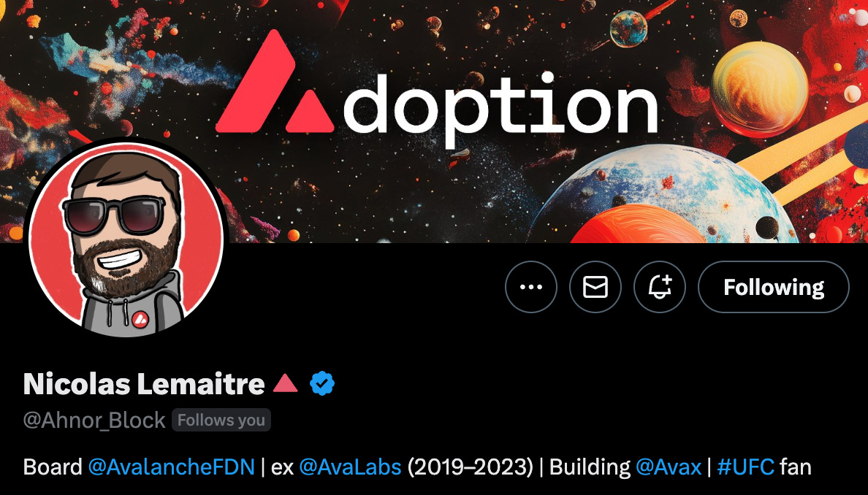Viewport: 868px width, 495px height.
Task: Turn on post notifications with bell icon
Action: point(659,287)
